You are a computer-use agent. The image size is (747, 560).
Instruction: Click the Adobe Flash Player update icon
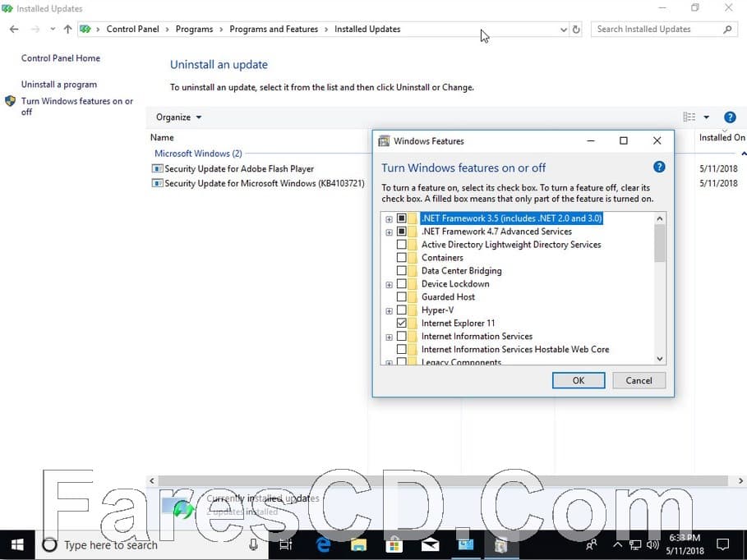[157, 168]
